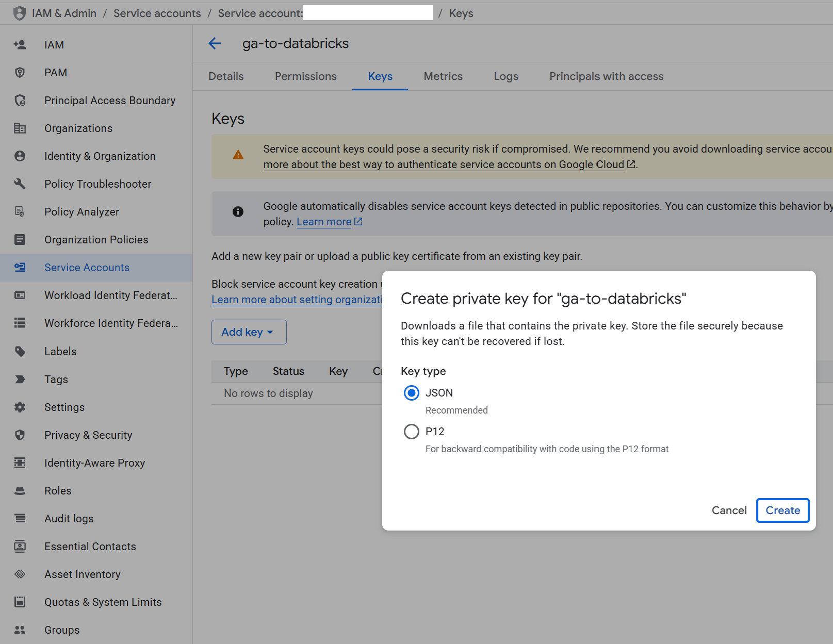
Task: Click the Groups people icon
Action: coord(20,630)
